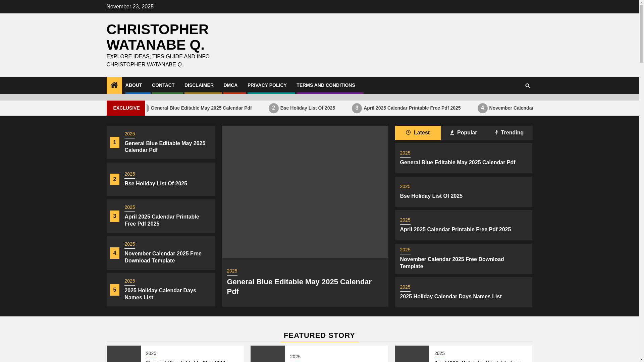This screenshot has width=644, height=362.
Task: Open Latest tab post November Calendar 2025 Free Download
Action: tap(452, 263)
